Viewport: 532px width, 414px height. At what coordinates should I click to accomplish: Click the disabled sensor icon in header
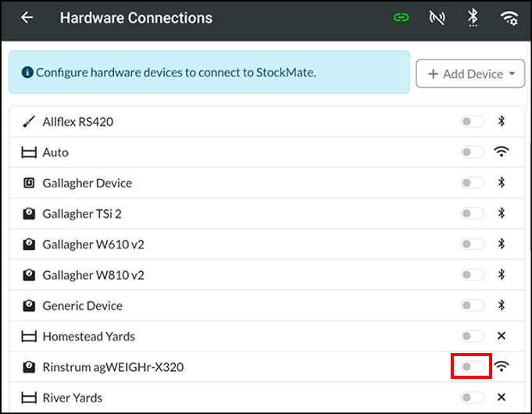[437, 18]
